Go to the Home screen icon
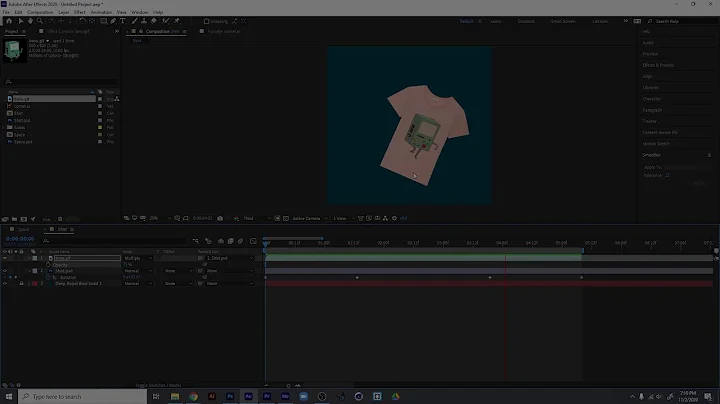The image size is (720, 404). coord(9,21)
